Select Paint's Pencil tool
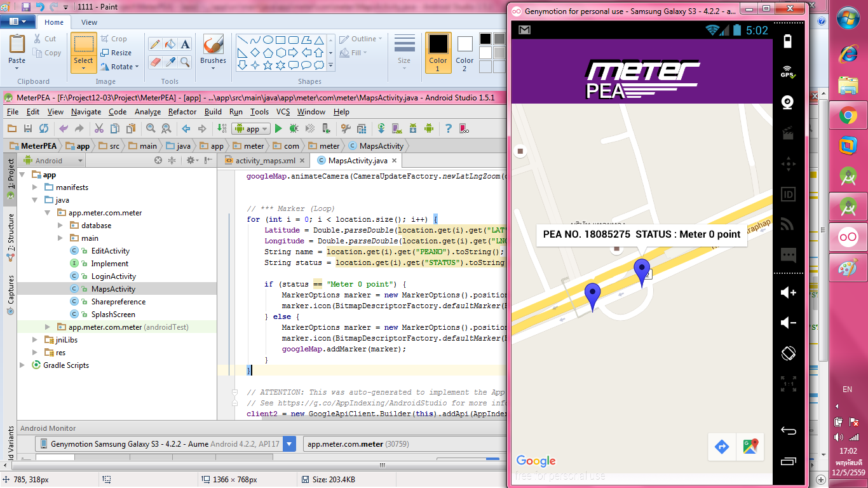This screenshot has width=868, height=488. coord(154,44)
